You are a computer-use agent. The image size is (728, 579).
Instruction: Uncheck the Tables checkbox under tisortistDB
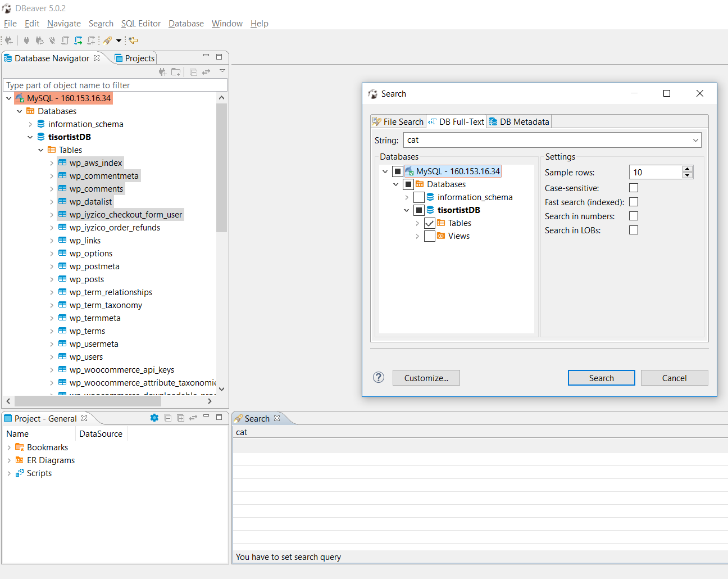[x=430, y=223]
